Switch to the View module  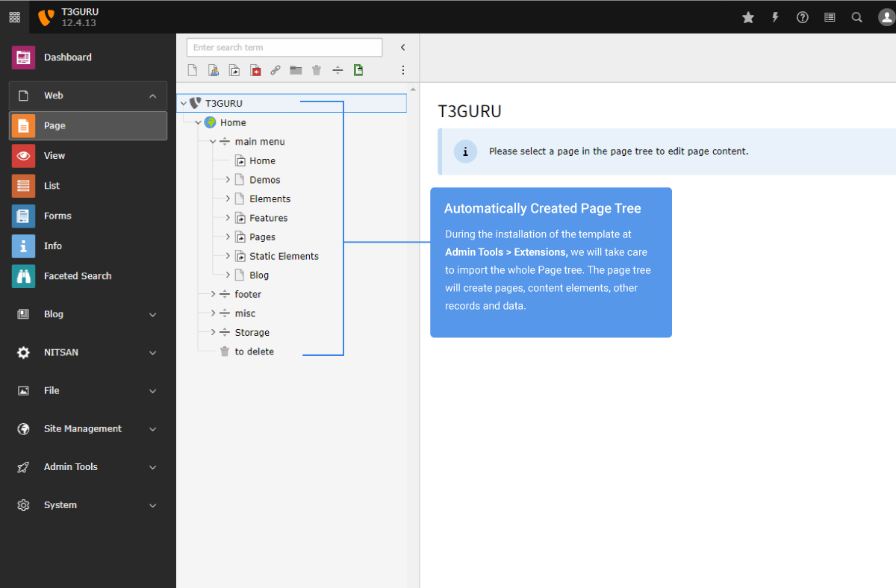[x=87, y=155]
